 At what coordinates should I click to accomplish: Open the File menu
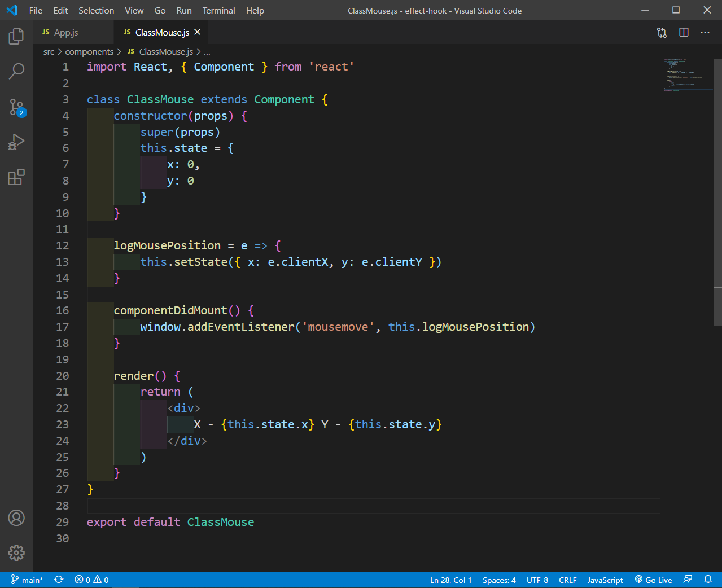tap(36, 10)
